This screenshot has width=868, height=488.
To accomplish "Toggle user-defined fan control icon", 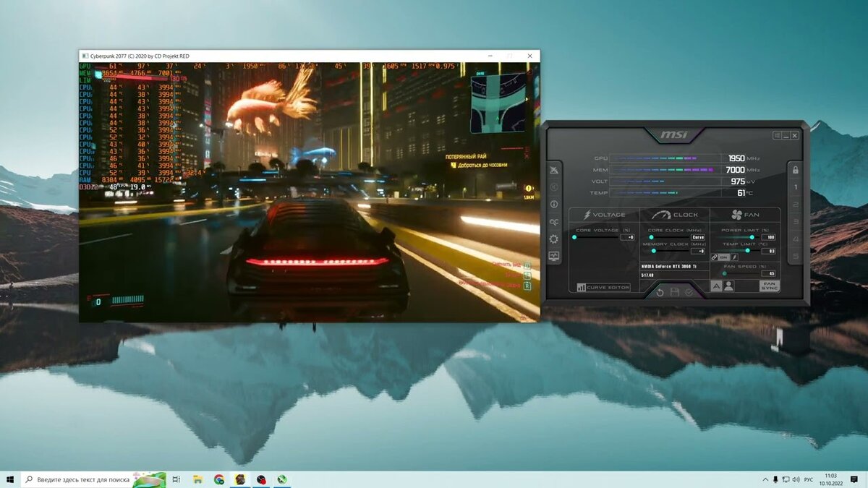I will 728,286.
